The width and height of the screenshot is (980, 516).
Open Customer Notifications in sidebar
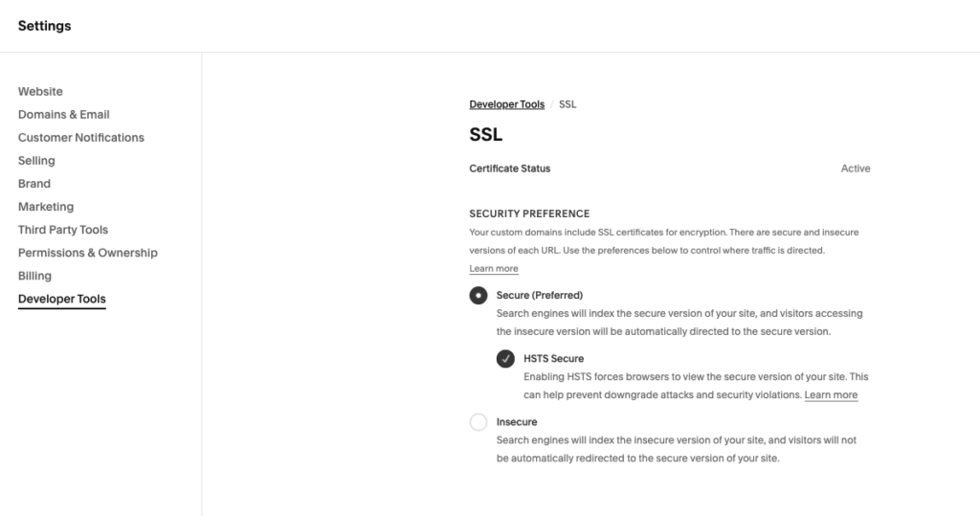pos(81,138)
